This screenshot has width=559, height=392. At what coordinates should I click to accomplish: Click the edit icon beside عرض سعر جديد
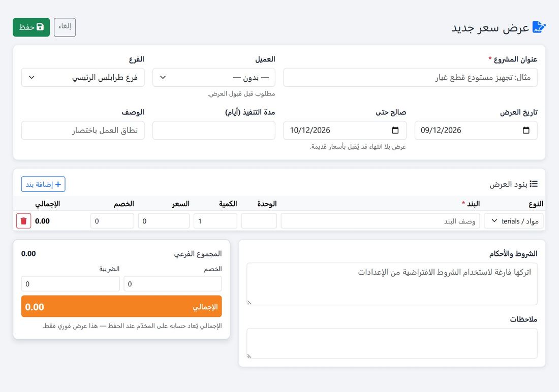[539, 27]
